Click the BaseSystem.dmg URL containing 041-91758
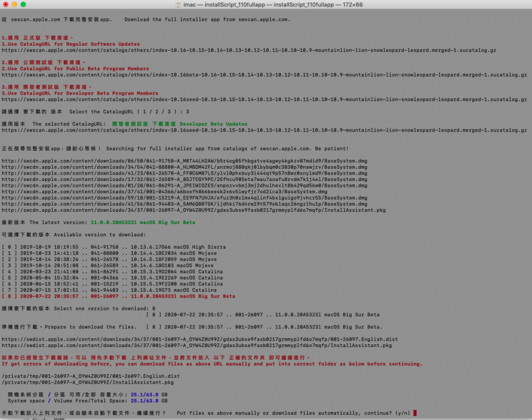532x420 pixels. (185, 161)
